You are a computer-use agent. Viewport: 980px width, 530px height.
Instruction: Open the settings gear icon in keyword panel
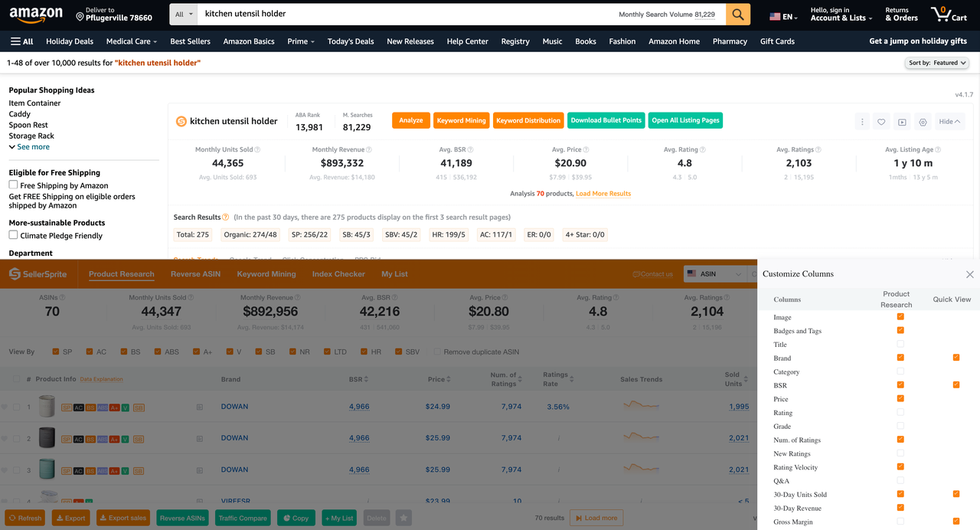[923, 122]
